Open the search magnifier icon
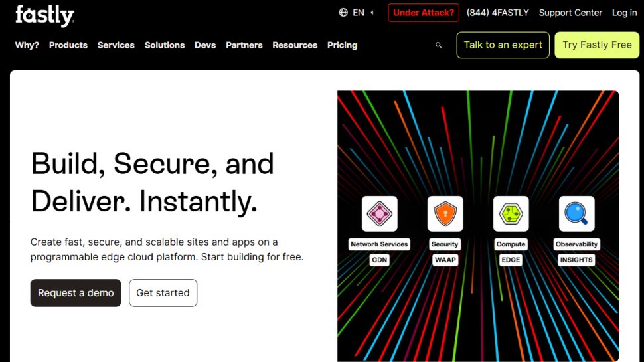 click(439, 45)
